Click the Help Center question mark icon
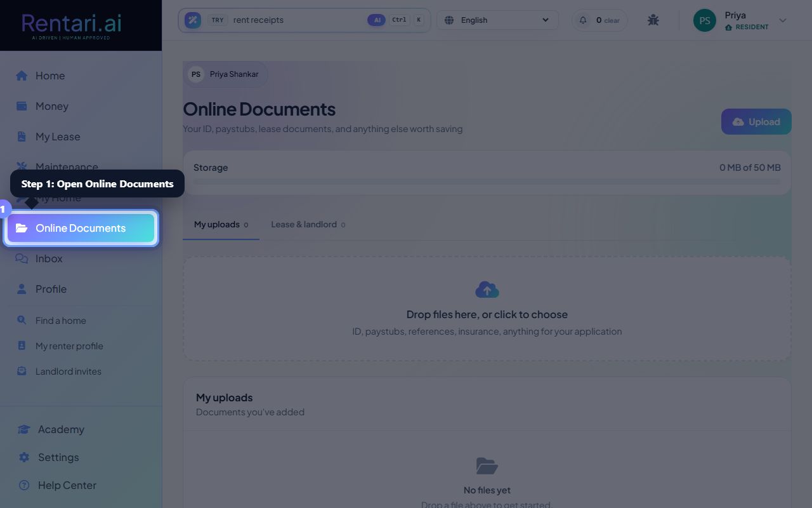Image resolution: width=812 pixels, height=508 pixels. pyautogui.click(x=24, y=485)
